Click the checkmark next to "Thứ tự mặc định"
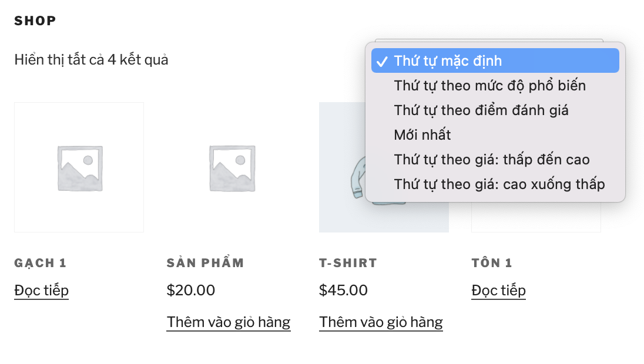 click(383, 60)
